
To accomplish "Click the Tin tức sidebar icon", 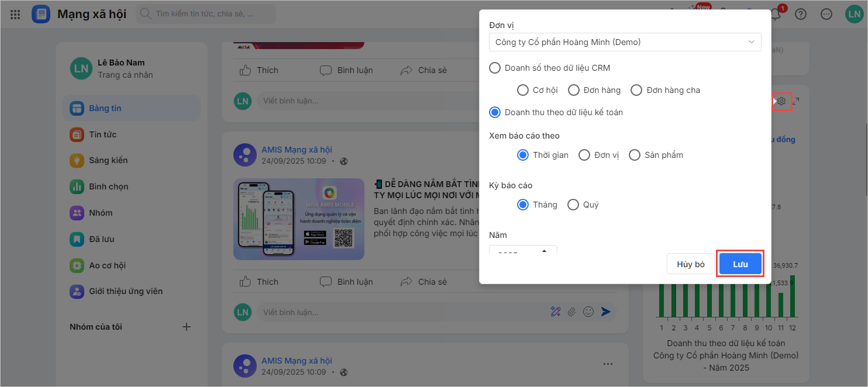I will [77, 134].
